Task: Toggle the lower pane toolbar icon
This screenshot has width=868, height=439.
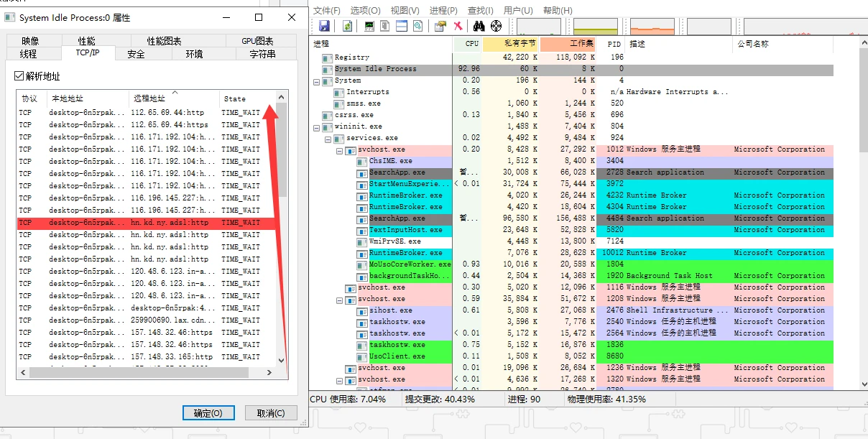Action: (401, 26)
